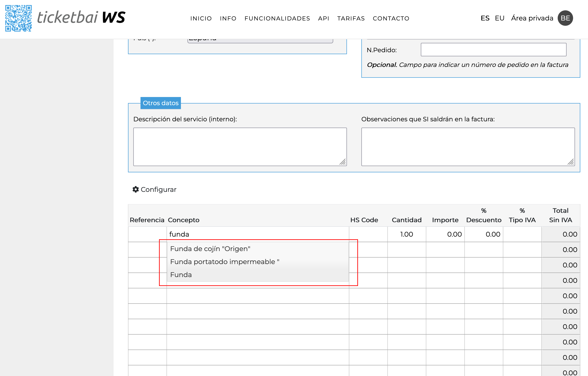Select 'Funda de cojín "Origen"' suggestion
588x376 pixels.
210,249
